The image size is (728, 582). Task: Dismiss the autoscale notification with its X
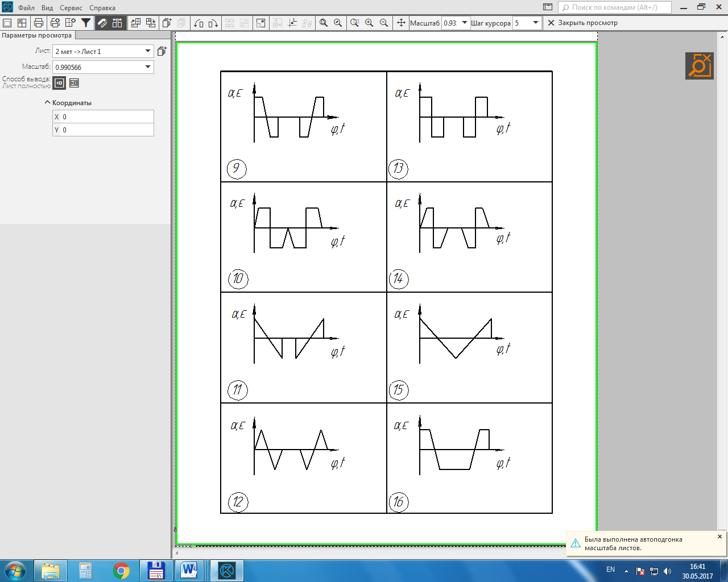coord(719,537)
